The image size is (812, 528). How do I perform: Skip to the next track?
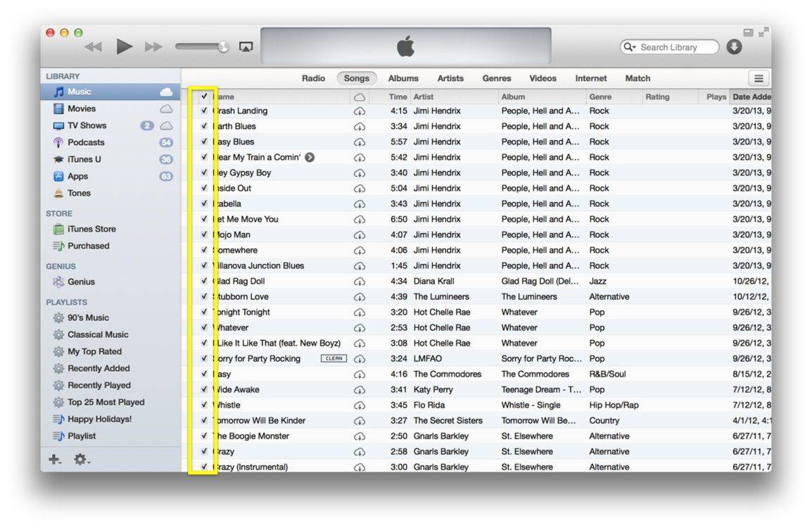(153, 47)
